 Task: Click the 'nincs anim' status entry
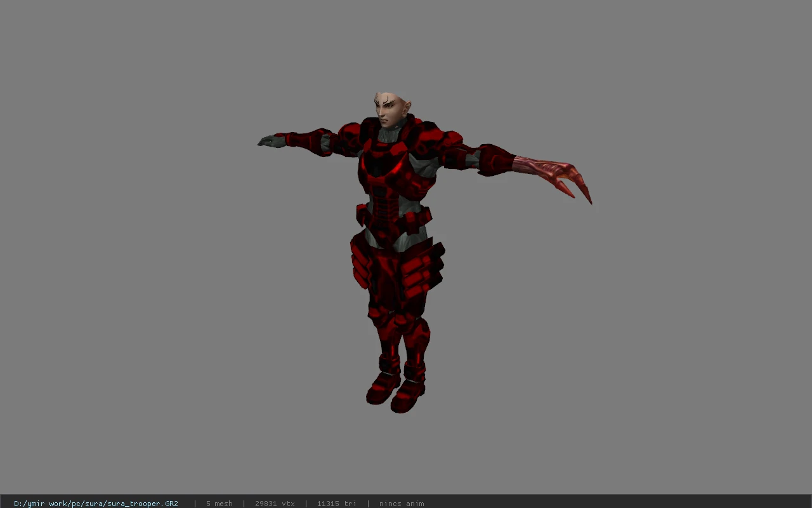[402, 504]
